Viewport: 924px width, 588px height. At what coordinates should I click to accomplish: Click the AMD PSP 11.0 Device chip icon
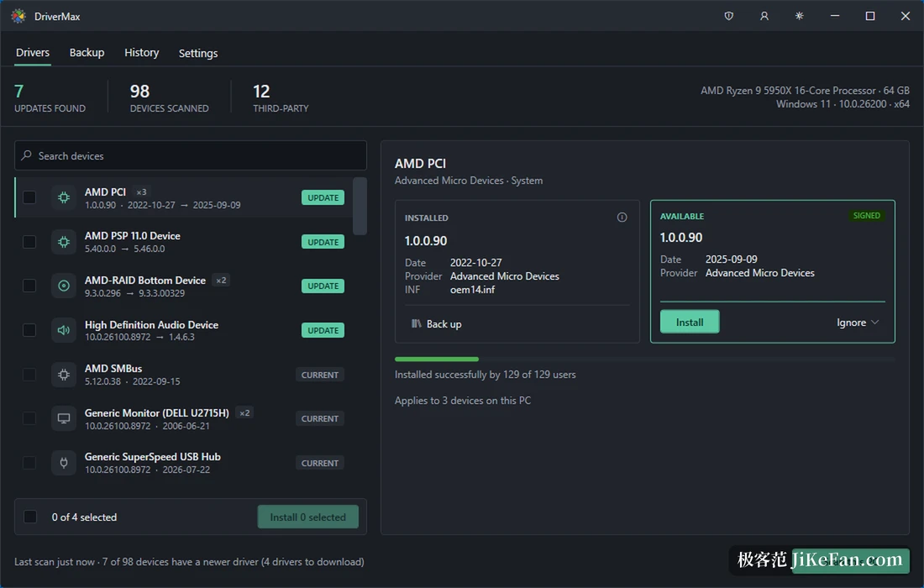64,242
